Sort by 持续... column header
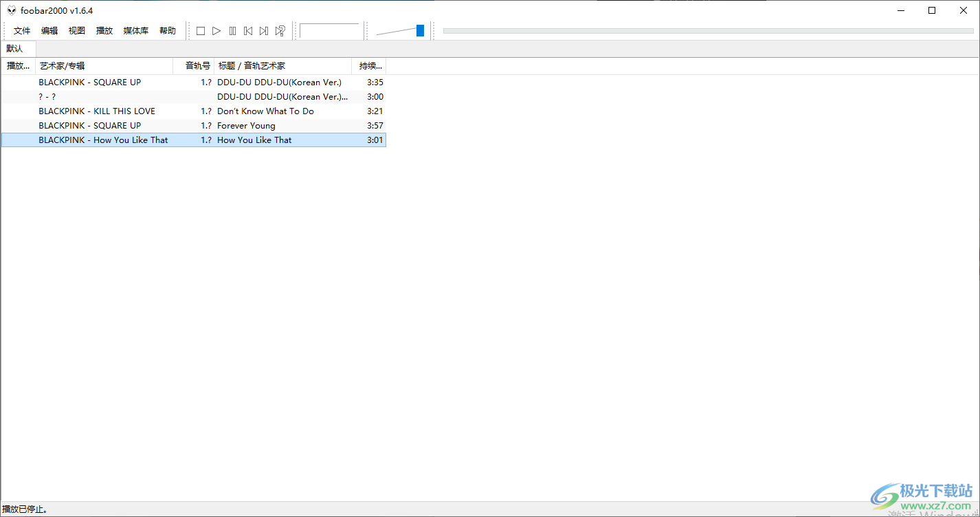 point(369,66)
